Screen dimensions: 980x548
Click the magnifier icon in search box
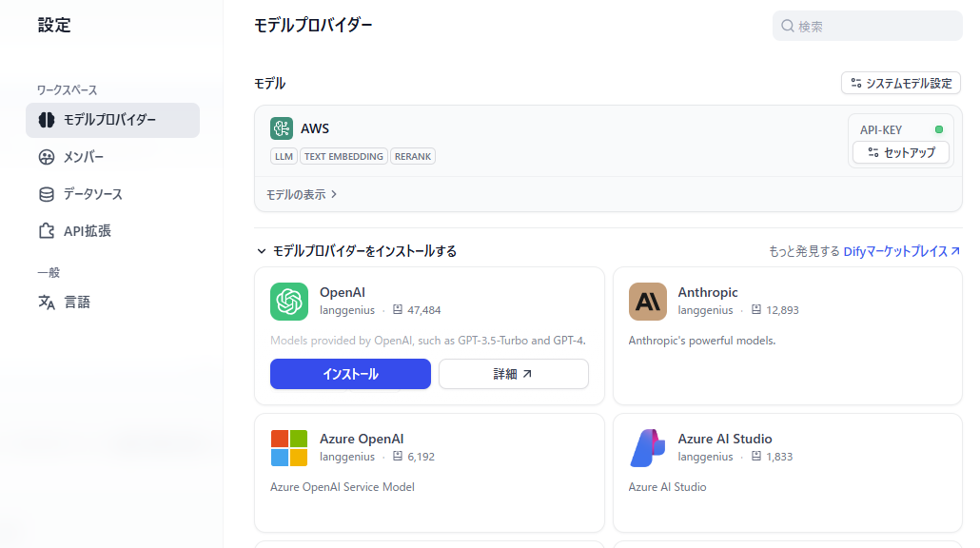pyautogui.click(x=788, y=27)
